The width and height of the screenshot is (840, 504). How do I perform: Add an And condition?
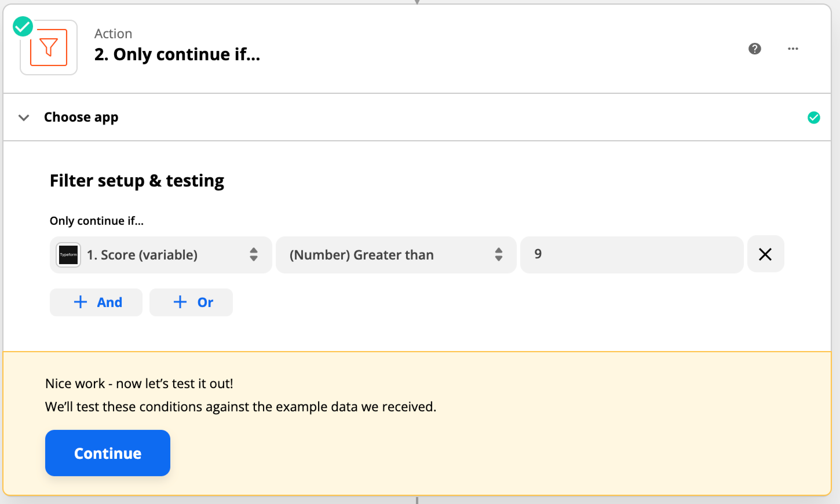96,302
